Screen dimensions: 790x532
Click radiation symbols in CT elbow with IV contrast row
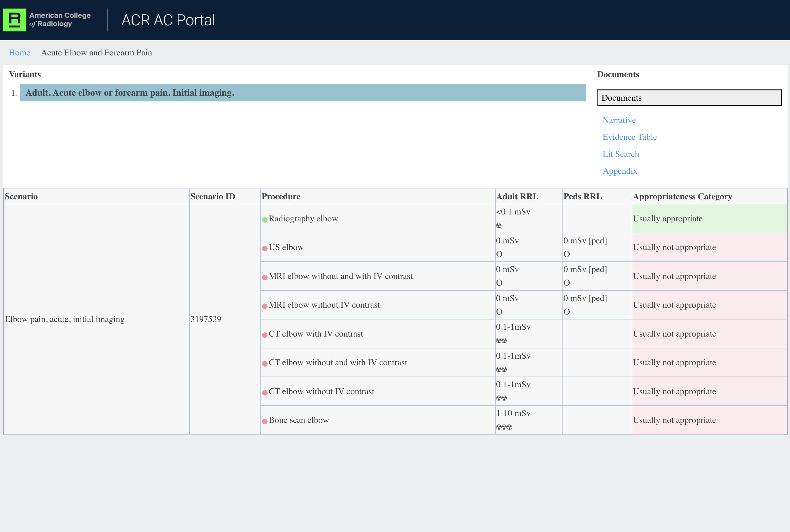(501, 341)
